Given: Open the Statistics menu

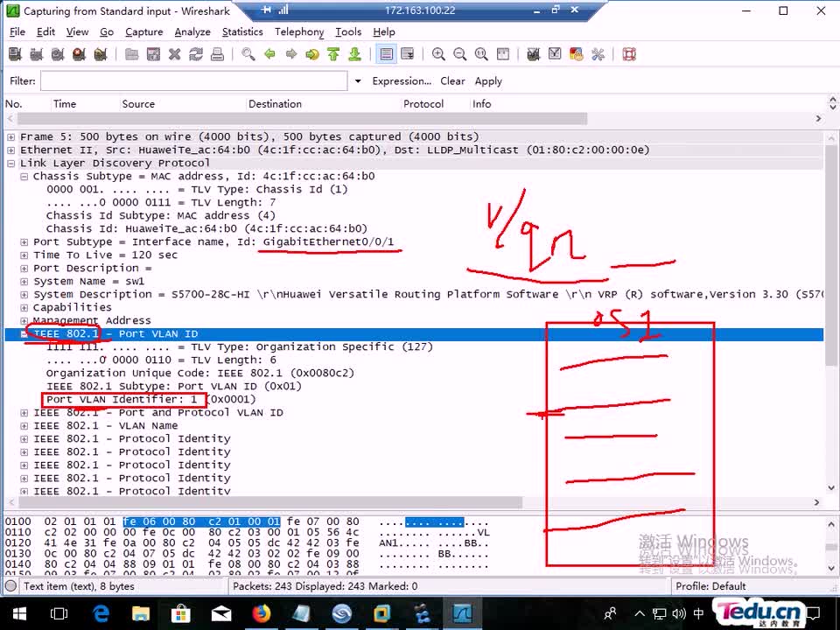Looking at the screenshot, I should click(242, 32).
